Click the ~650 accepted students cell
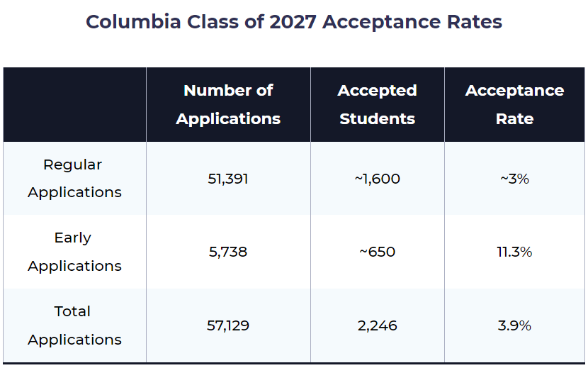588x368 pixels. point(377,252)
